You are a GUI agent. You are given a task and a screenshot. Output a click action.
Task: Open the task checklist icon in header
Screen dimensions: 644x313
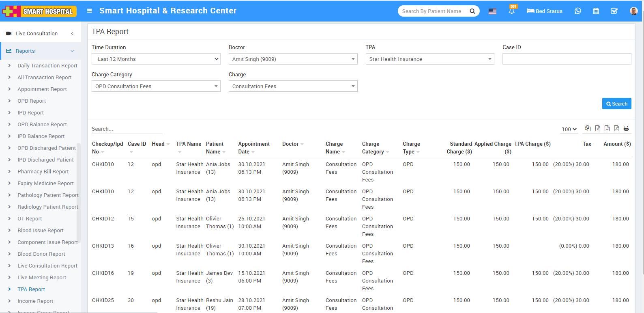click(614, 11)
